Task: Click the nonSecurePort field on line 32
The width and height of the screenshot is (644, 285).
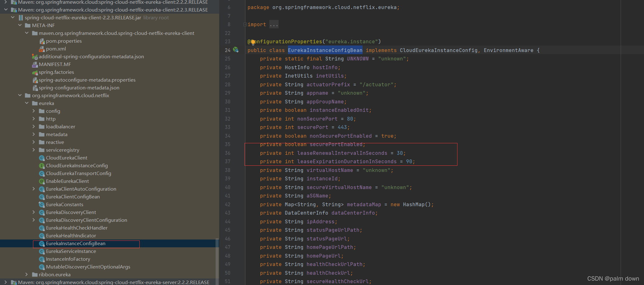Action: 317,119
